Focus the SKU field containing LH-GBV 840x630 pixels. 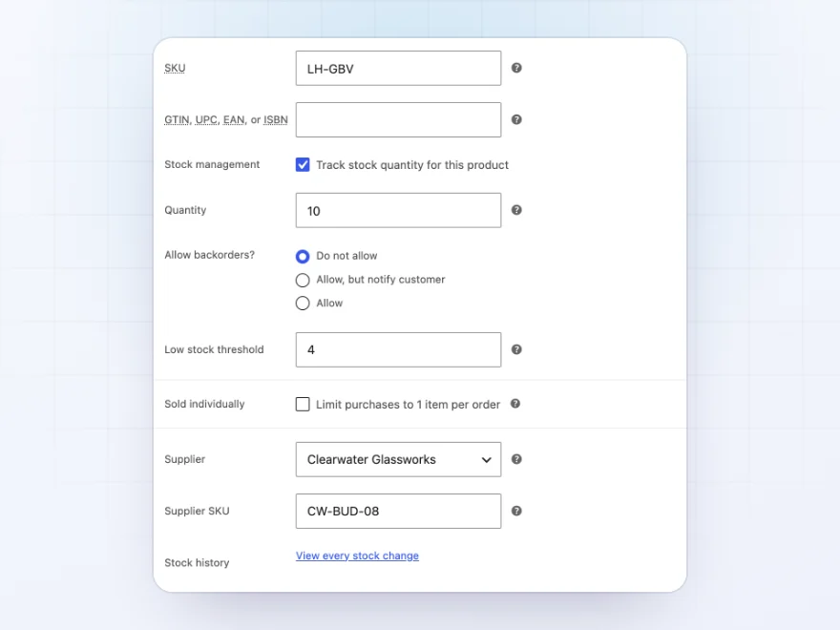coord(399,68)
